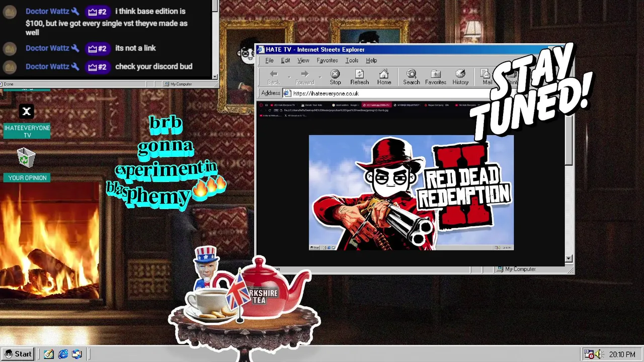Click the first system tray icon
Image resolution: width=644 pixels, height=362 pixels.
[x=589, y=354]
